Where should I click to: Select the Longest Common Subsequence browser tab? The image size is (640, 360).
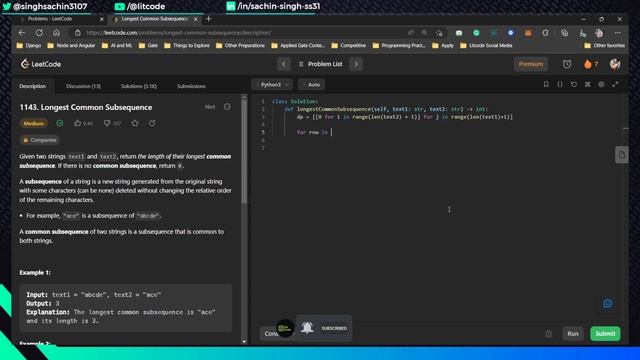[x=155, y=19]
